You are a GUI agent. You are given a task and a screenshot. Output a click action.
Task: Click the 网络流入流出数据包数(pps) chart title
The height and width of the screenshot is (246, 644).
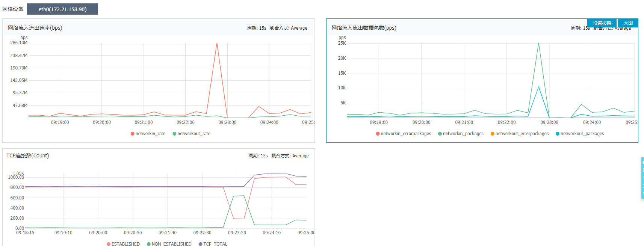point(364,28)
